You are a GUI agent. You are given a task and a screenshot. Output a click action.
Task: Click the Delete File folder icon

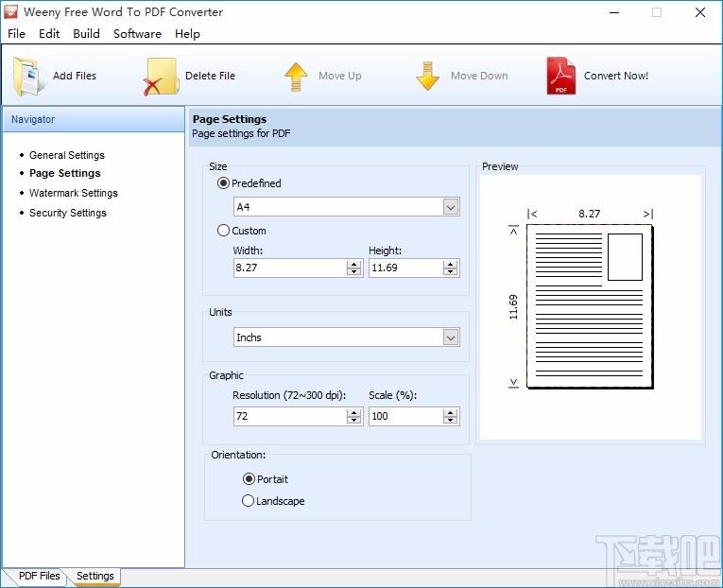[x=161, y=77]
